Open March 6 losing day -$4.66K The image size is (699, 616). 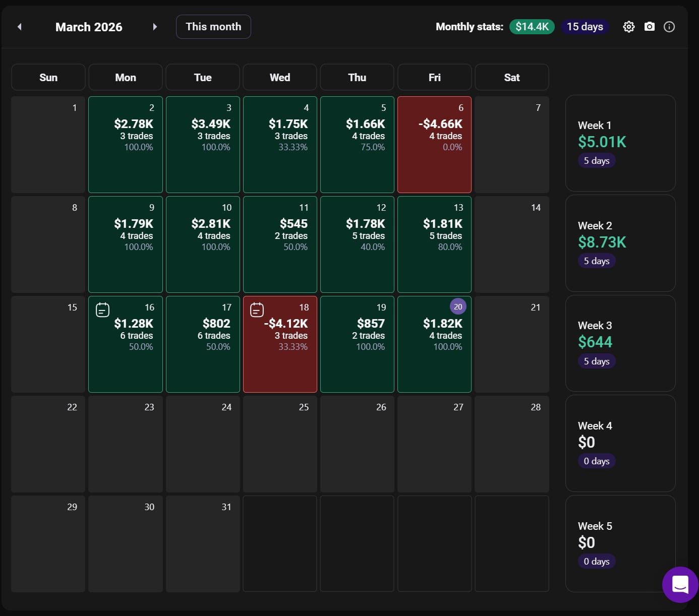(434, 145)
